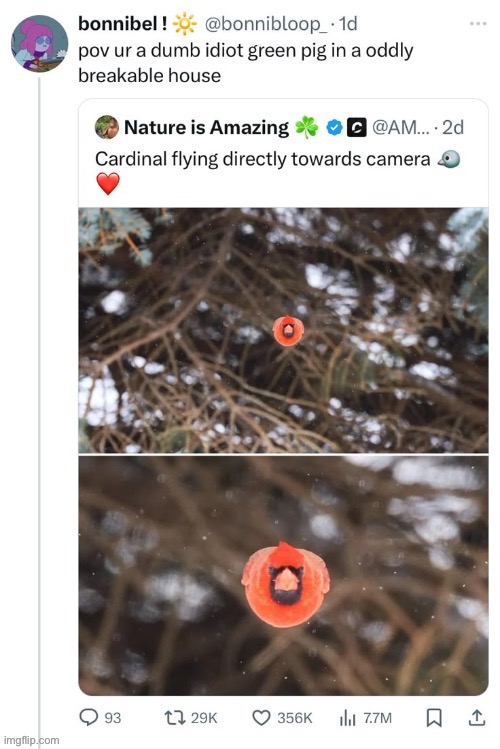Open the bottom close-up cardinal photo
The width and height of the screenshot is (500, 749).
point(283,576)
